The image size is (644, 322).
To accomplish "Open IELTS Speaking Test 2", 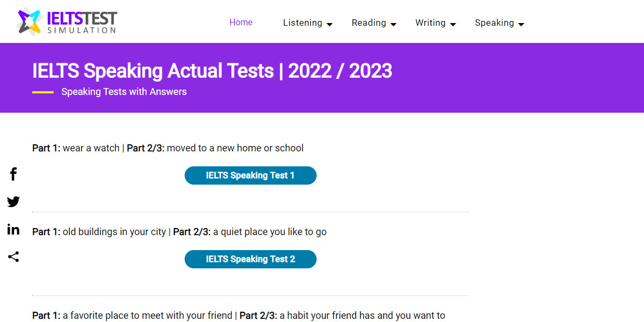I will point(250,259).
